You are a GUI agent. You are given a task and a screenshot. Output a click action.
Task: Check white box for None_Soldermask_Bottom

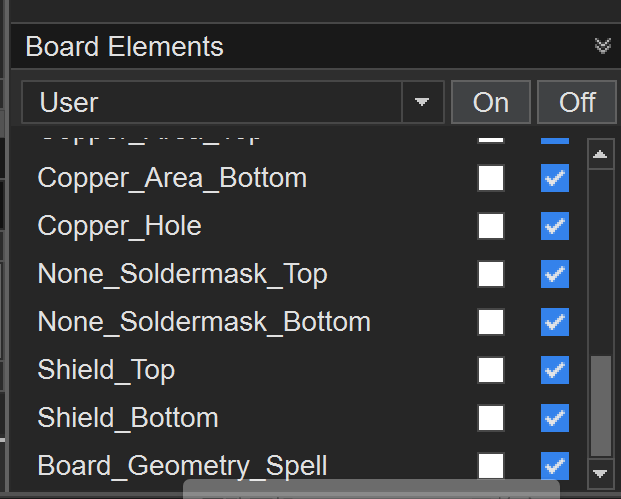491,322
